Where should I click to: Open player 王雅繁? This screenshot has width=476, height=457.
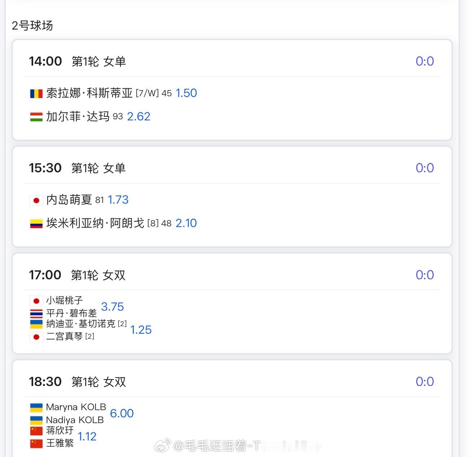(60, 443)
